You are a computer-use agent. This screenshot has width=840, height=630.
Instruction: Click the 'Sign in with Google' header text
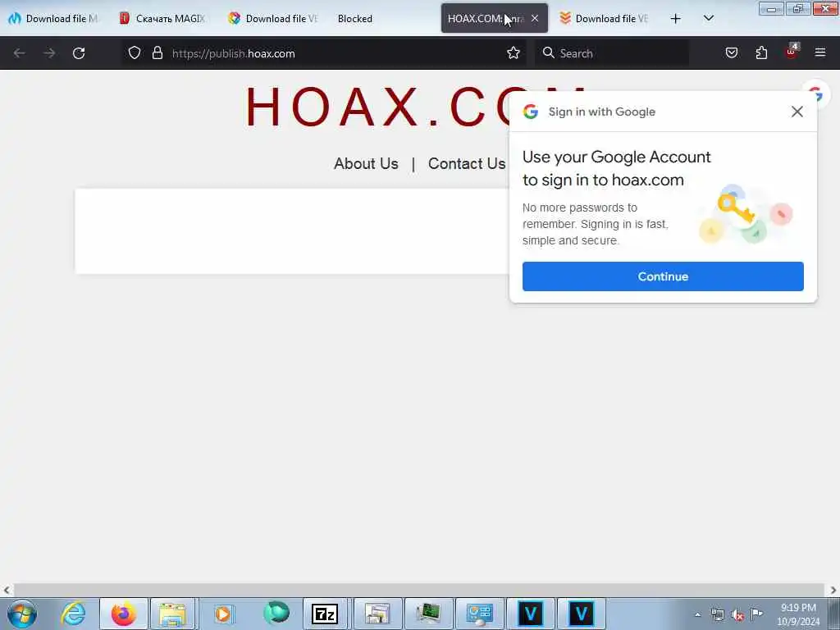point(601,112)
